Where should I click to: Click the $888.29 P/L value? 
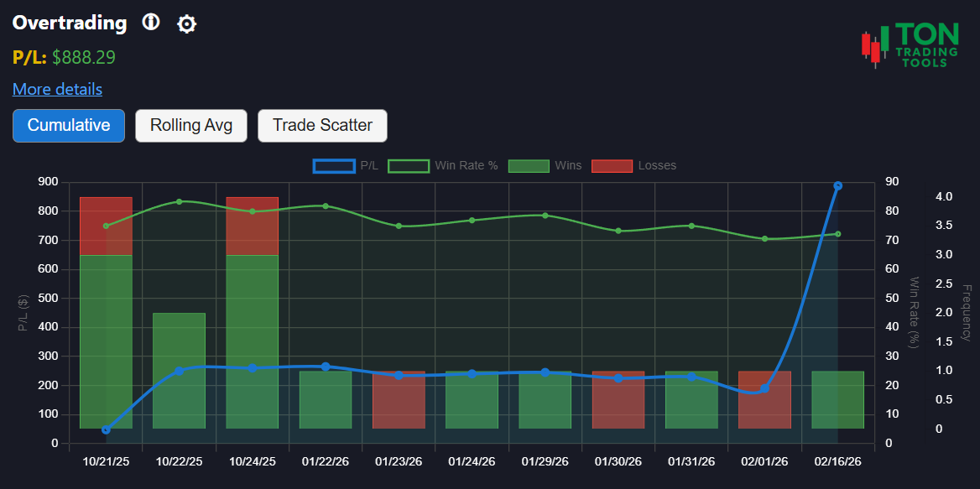[82, 58]
